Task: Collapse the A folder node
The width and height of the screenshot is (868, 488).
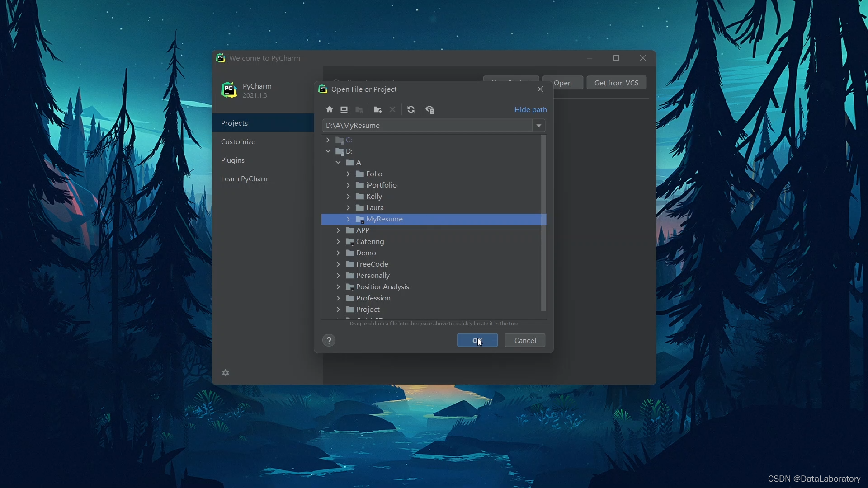Action: click(x=338, y=163)
